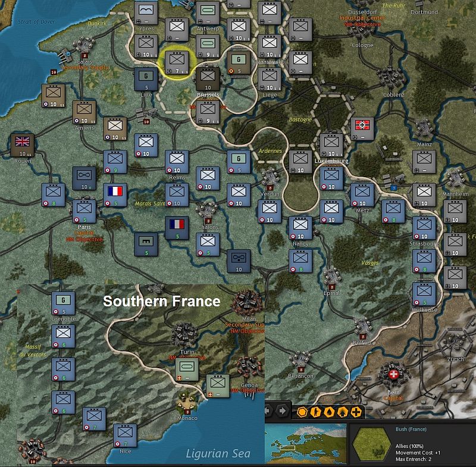
Task: Select the G garrison unit at Grenoble
Action: (63, 303)
